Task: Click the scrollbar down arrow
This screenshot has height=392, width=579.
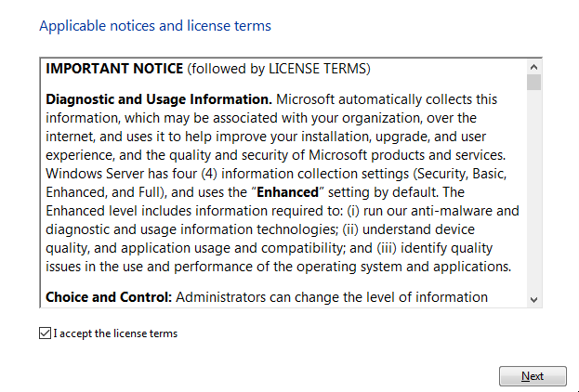Action: 533,299
